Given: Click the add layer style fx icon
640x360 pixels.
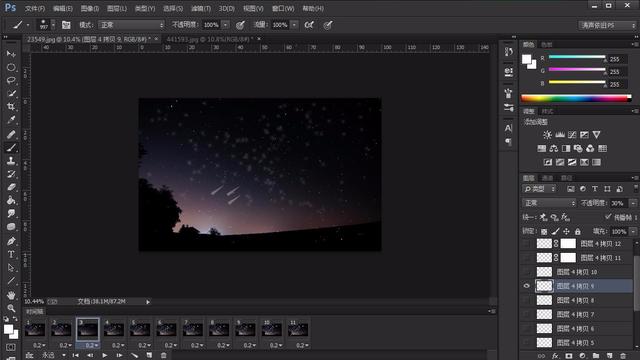Looking at the screenshot, I should tap(555, 356).
